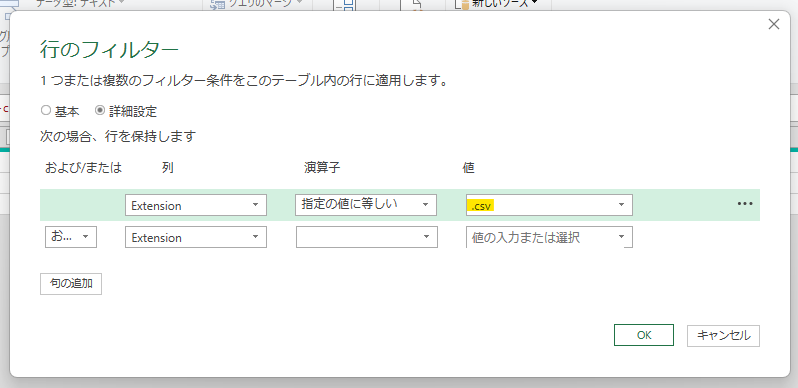Open the and/or (お...) dropdown

click(x=71, y=237)
